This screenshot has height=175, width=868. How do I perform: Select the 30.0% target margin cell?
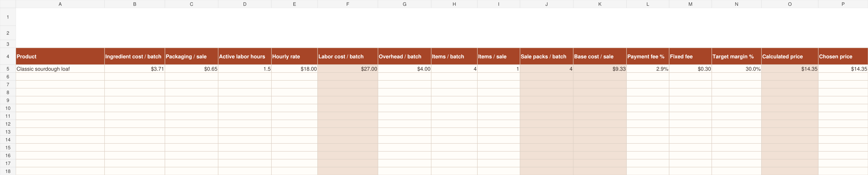(736, 69)
